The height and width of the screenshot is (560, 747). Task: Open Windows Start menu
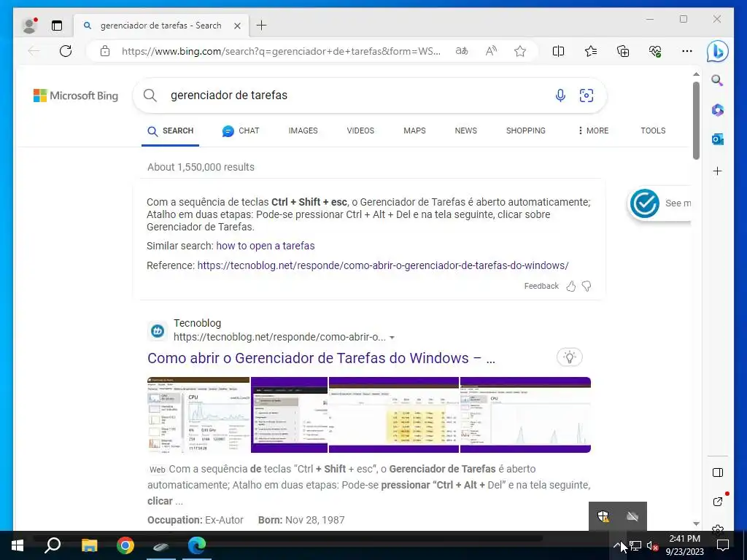click(18, 545)
